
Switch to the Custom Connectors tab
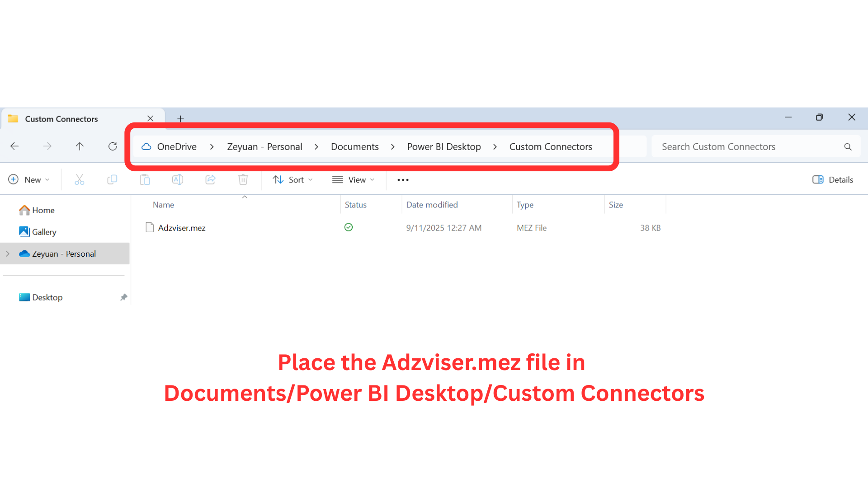(x=61, y=118)
